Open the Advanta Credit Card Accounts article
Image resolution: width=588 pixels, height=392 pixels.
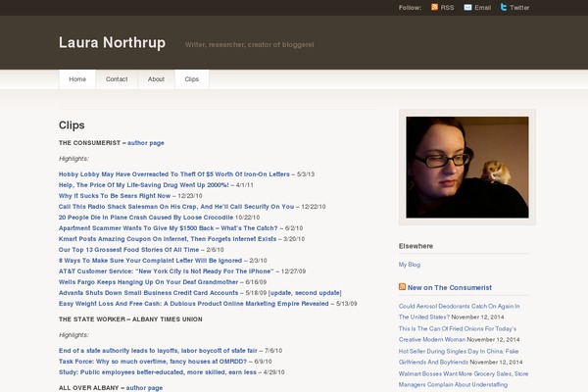(x=148, y=293)
